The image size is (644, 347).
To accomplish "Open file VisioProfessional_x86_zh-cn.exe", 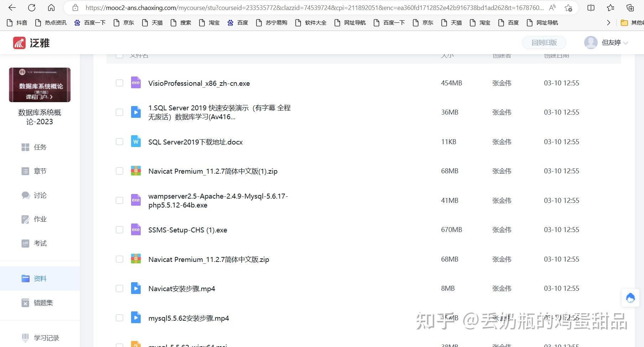I will (199, 83).
